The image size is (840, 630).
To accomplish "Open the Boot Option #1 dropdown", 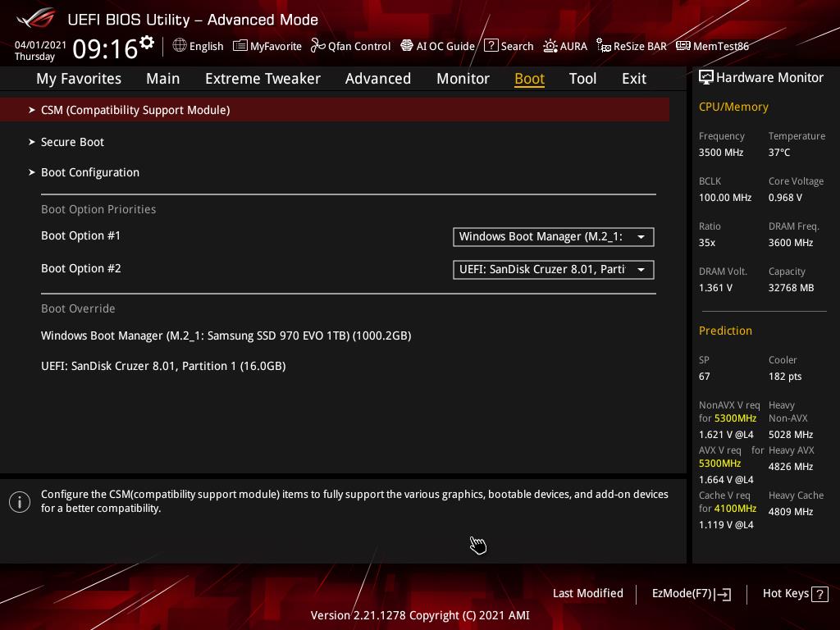I will (553, 237).
